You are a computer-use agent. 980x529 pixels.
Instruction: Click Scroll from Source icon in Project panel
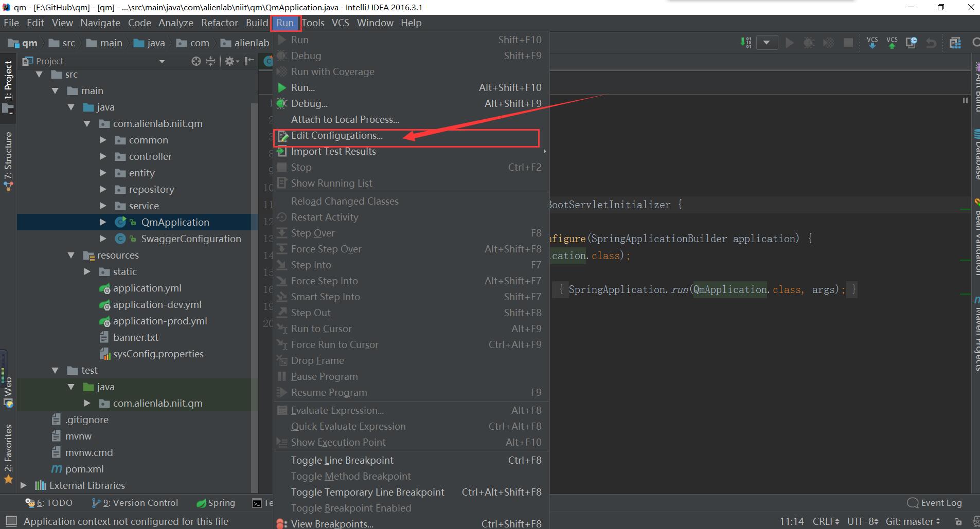[x=196, y=61]
